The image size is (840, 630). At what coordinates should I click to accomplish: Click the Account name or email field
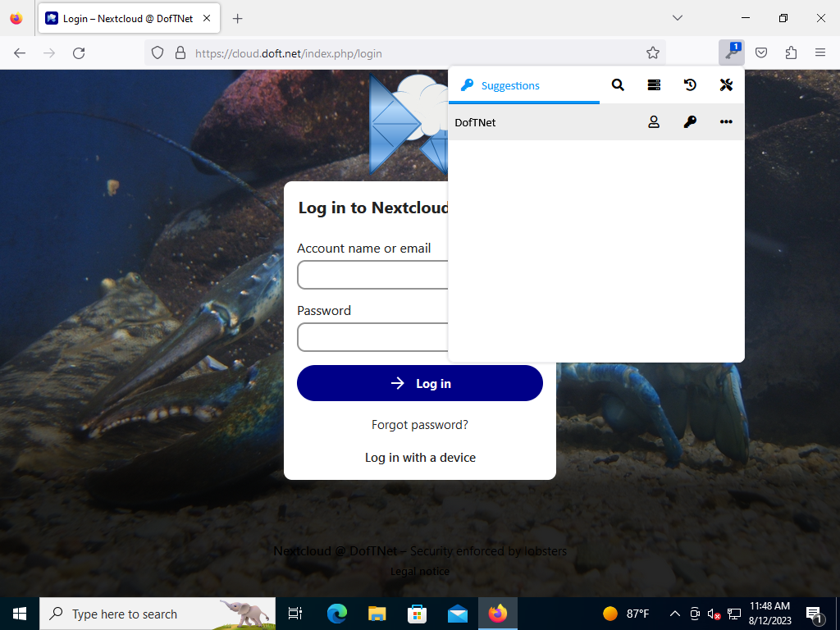(372, 275)
